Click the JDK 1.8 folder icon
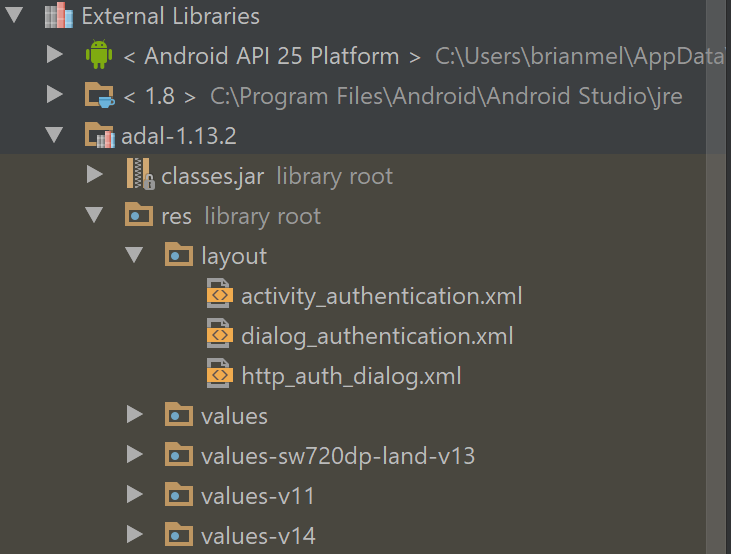Image resolution: width=731 pixels, height=554 pixels. point(99,95)
